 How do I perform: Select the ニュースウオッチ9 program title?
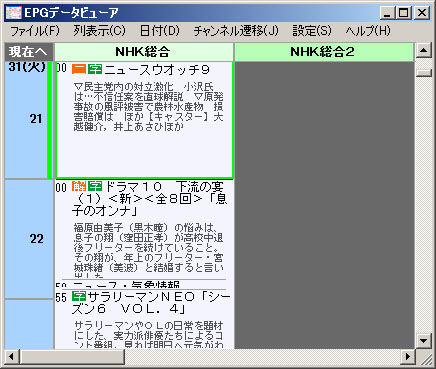click(x=157, y=70)
